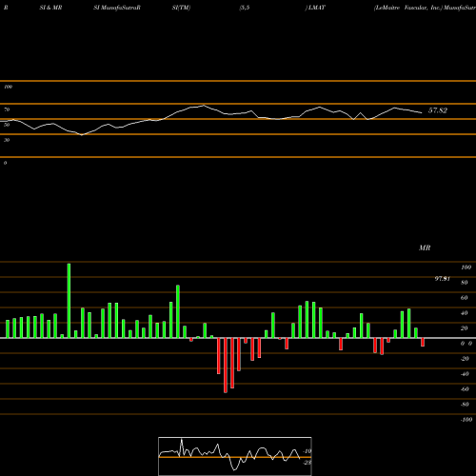476x476 pixels.
Task: Click the RSI axis label 30
Action: pos(7,140)
